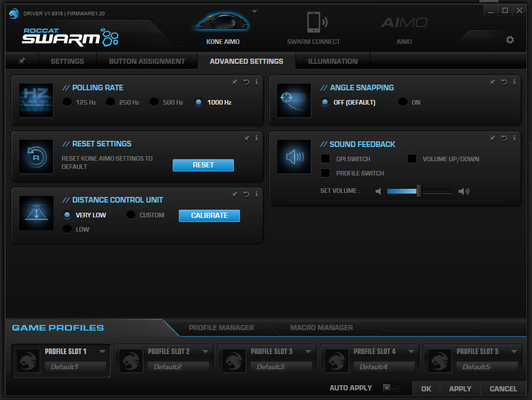Click the Default2 profile name field
The image size is (532, 400).
coord(178,367)
